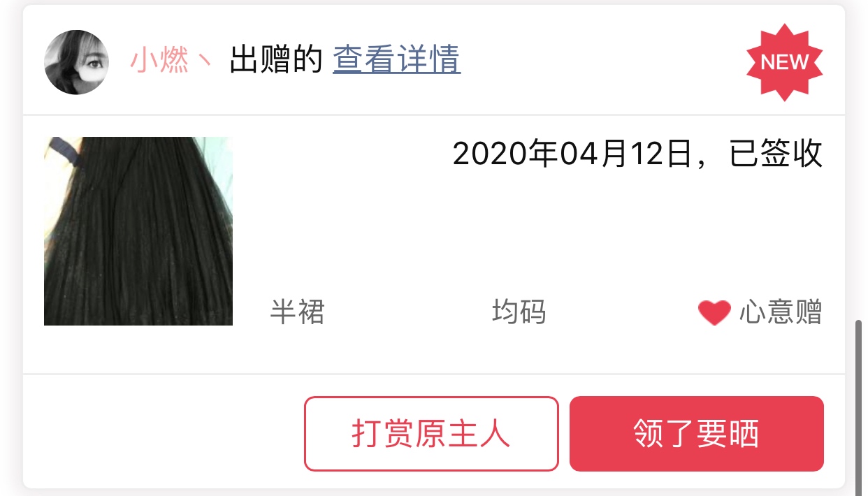Open the 查看详情 link

[396, 60]
